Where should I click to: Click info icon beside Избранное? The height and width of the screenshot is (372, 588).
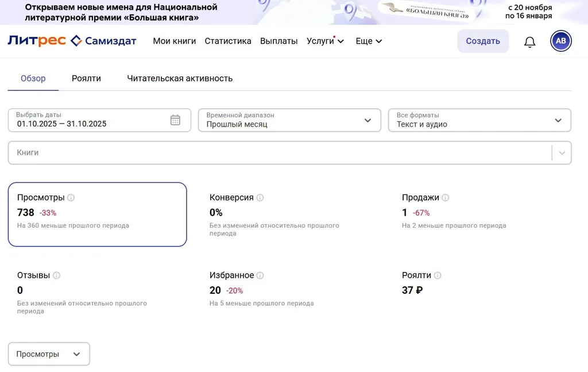click(260, 275)
